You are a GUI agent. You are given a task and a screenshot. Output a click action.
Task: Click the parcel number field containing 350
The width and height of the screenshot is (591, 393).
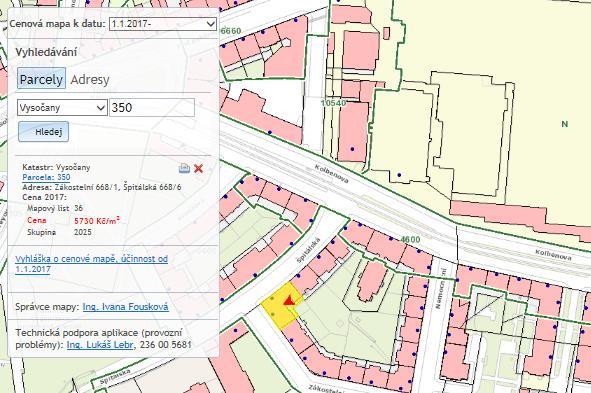[152, 108]
